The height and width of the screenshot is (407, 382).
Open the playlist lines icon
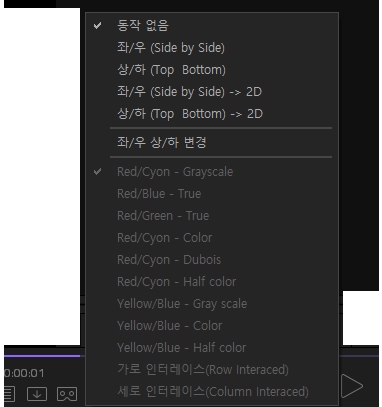pyautogui.click(x=9, y=394)
